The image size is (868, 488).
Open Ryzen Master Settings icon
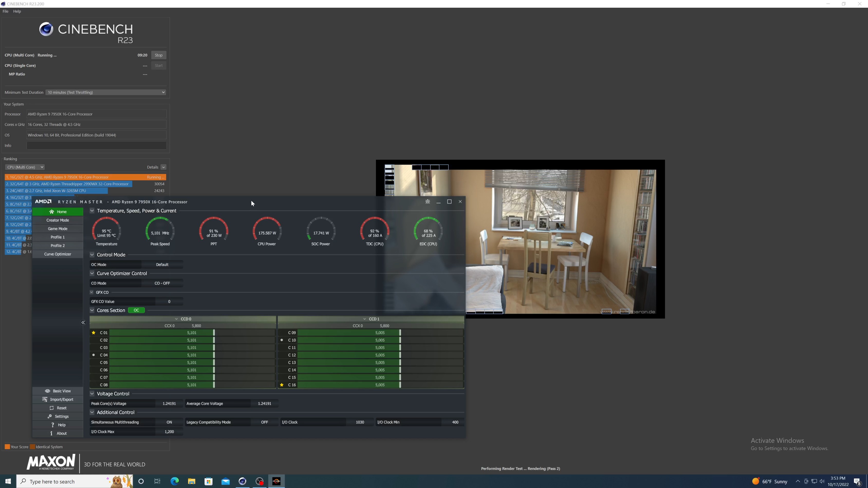point(50,417)
